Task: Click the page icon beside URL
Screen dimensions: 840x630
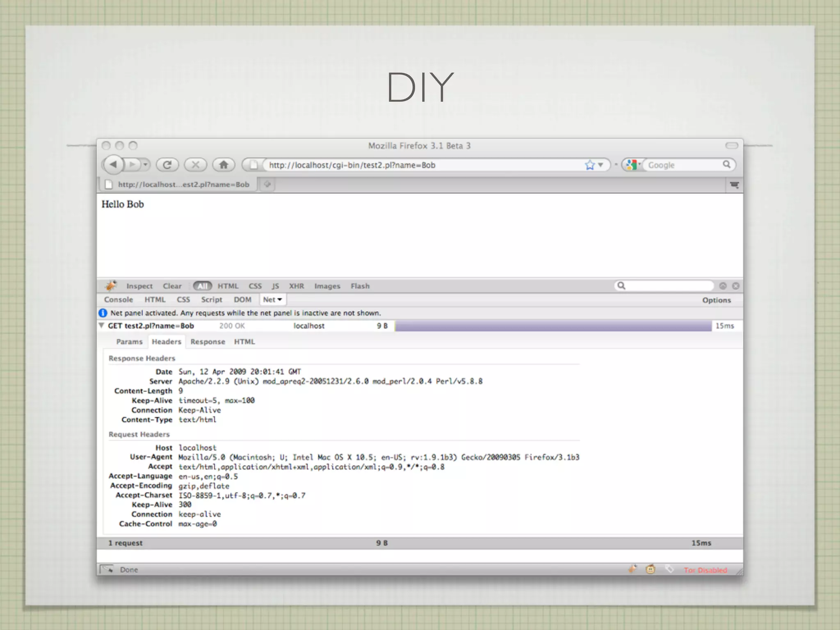Action: click(x=253, y=165)
